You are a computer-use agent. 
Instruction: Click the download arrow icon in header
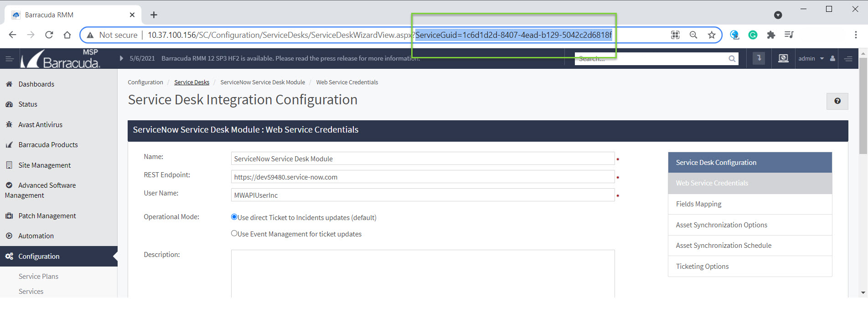759,58
